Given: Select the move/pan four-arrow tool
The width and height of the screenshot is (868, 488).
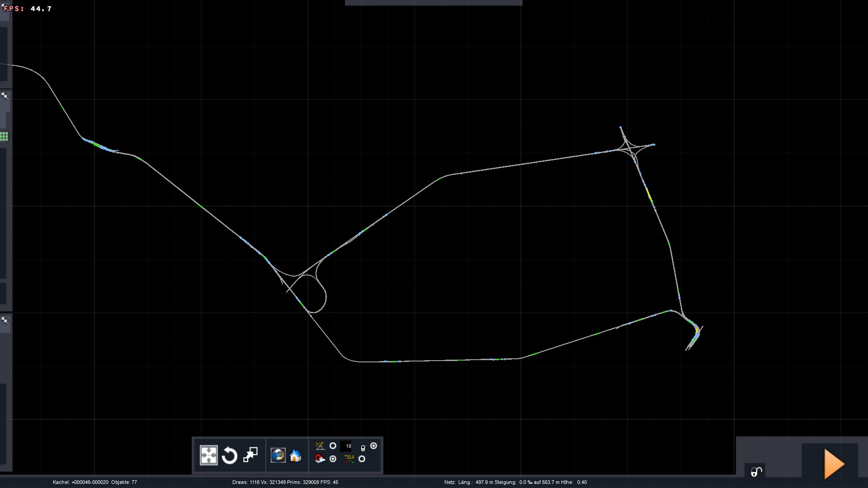Looking at the screenshot, I should 208,455.
